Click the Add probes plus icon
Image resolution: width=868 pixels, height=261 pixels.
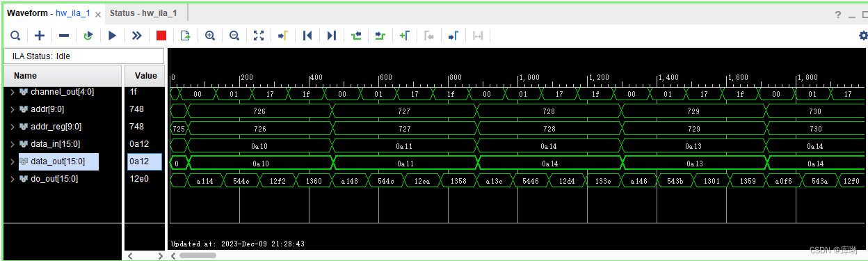pos(40,35)
